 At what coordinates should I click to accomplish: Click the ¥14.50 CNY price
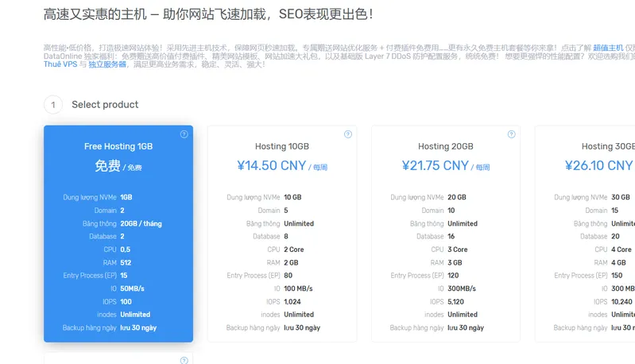pos(272,166)
